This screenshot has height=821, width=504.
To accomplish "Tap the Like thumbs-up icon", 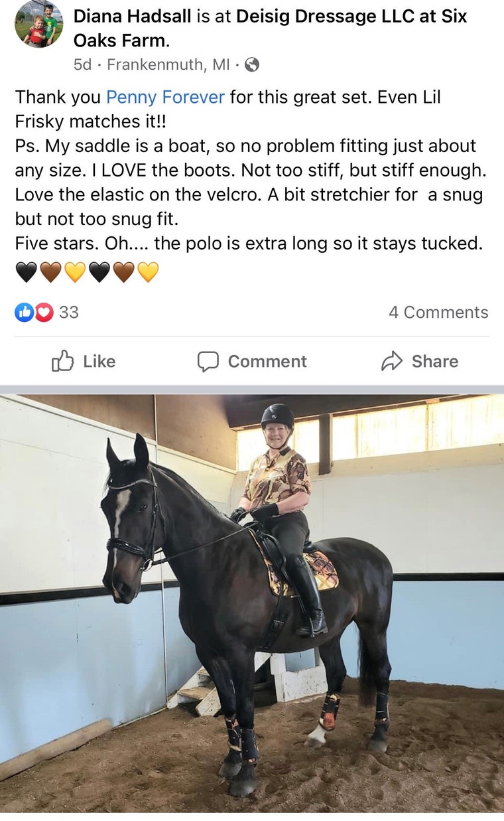I will click(62, 361).
